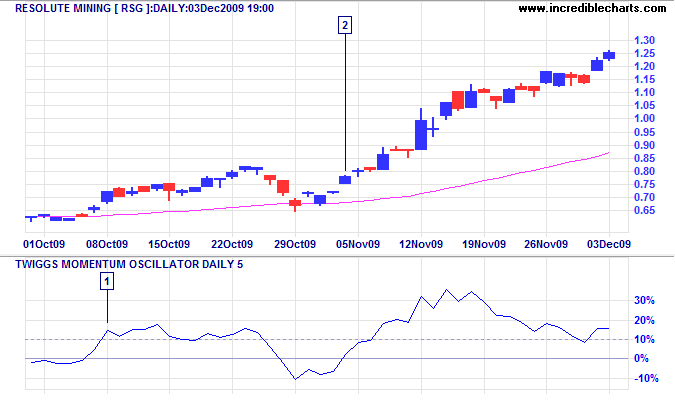
Task: Select the 29Oct09 date label
Action: tap(295, 244)
